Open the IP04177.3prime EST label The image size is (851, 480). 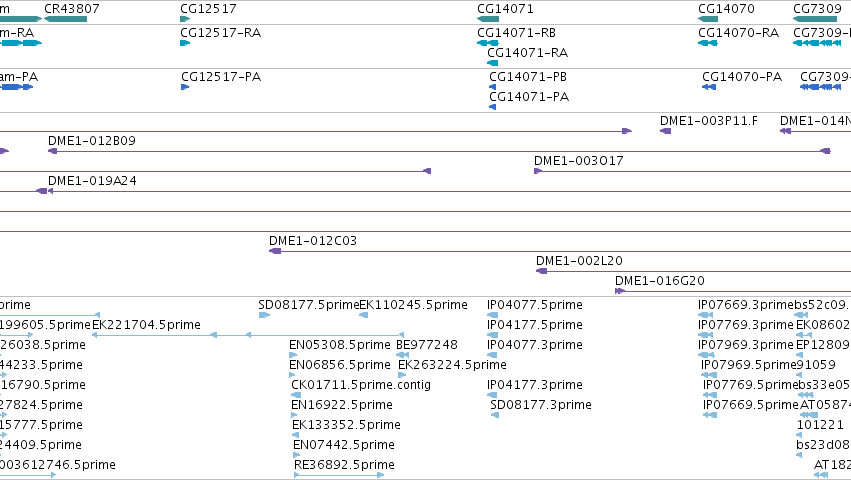click(535, 385)
